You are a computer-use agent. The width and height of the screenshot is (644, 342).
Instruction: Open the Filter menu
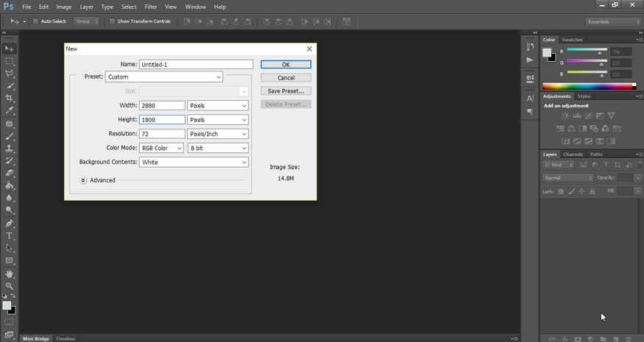coord(151,7)
